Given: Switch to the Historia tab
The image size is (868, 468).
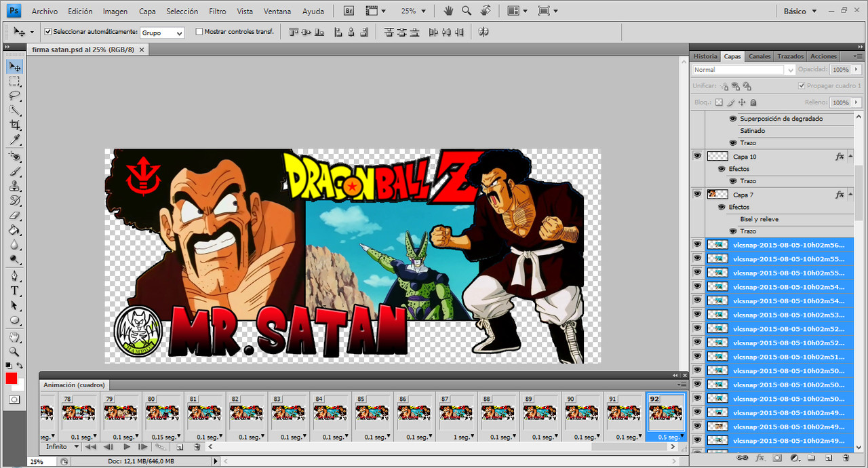Looking at the screenshot, I should (x=705, y=56).
